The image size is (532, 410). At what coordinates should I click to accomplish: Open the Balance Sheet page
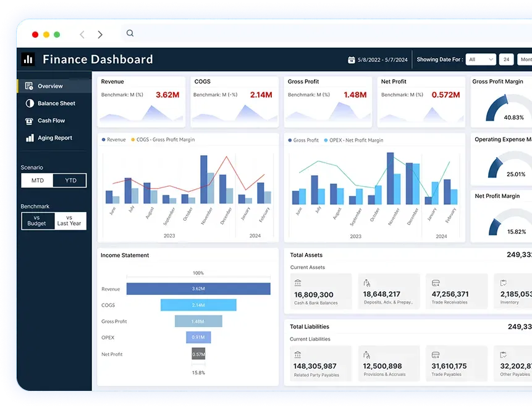[56, 103]
